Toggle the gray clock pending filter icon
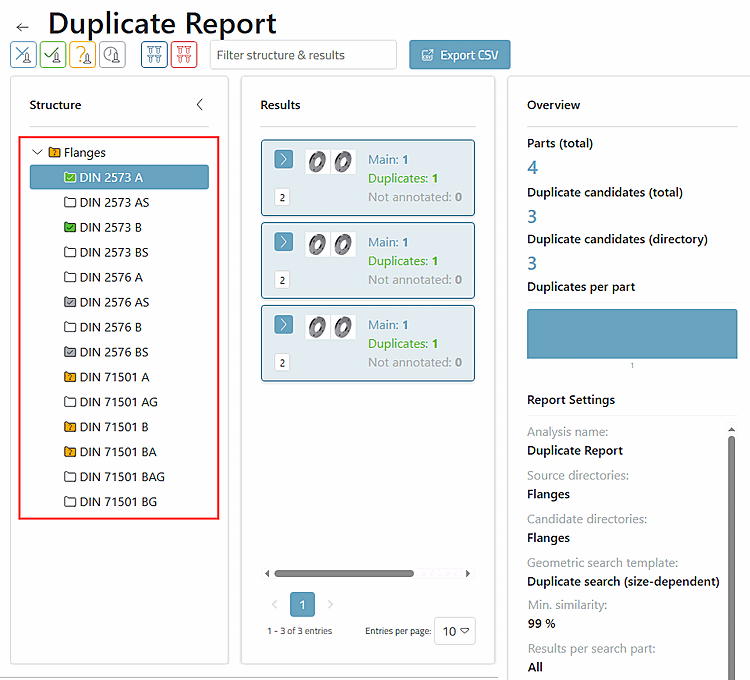The width and height of the screenshot is (750, 680). pyautogui.click(x=112, y=55)
